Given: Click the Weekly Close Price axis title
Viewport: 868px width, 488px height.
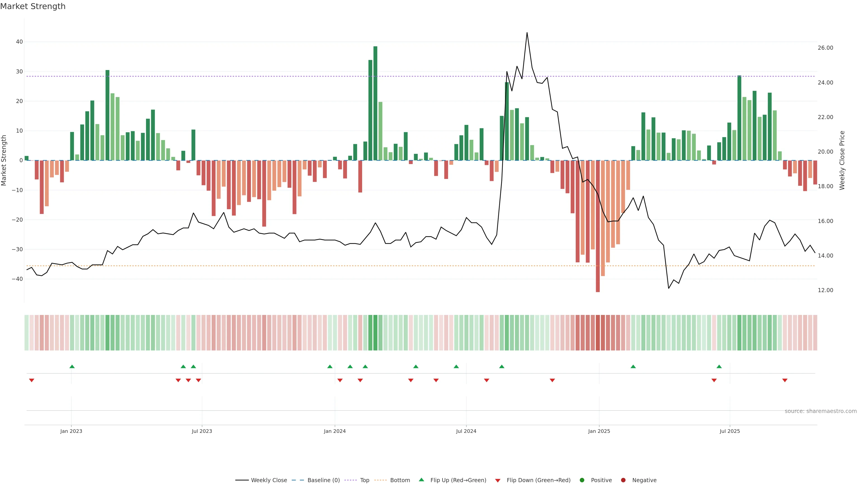Looking at the screenshot, I should tap(842, 160).
